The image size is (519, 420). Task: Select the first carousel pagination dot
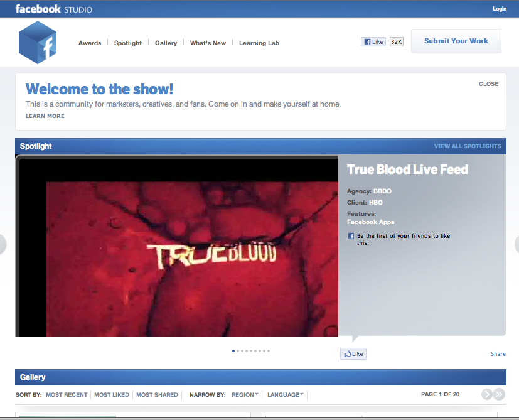(233, 351)
